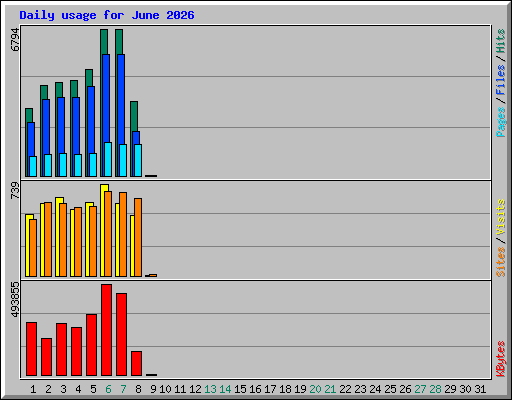This screenshot has height=400, width=512.
Task: Select the red KBytes bar for day 5
Action: [91, 345]
